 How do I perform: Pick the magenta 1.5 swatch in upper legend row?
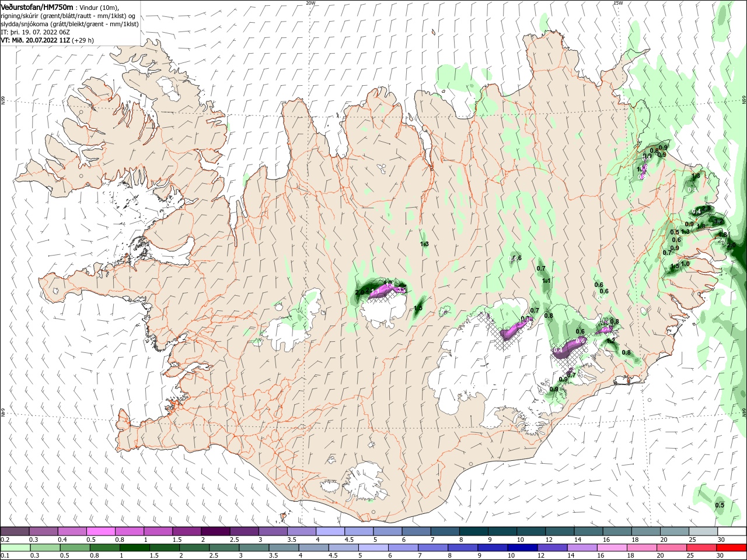(x=187, y=531)
